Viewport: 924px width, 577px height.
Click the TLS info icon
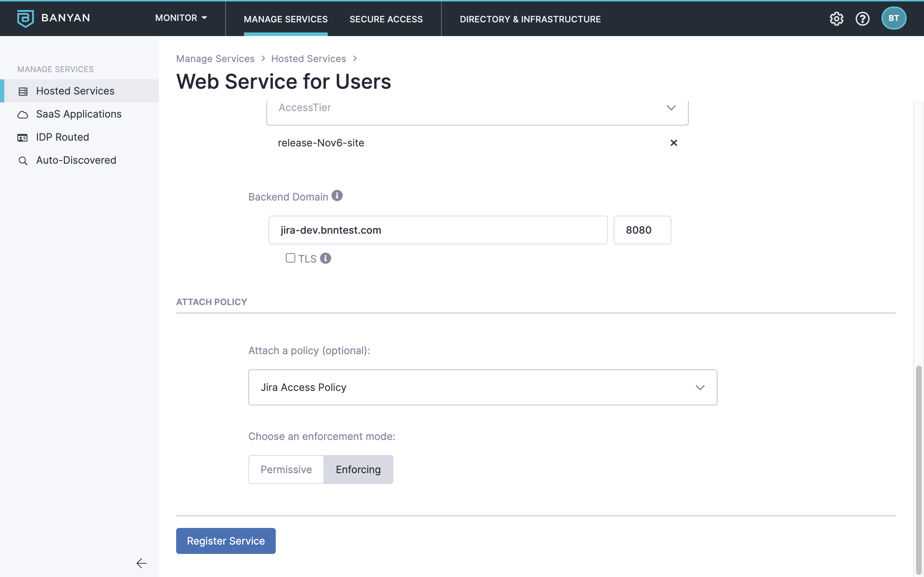pyautogui.click(x=325, y=258)
